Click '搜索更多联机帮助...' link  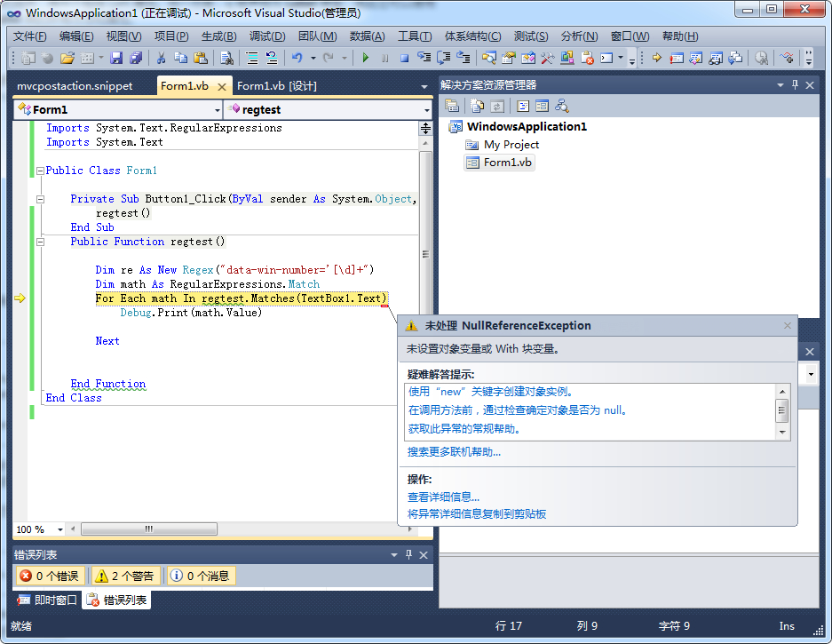click(x=454, y=452)
